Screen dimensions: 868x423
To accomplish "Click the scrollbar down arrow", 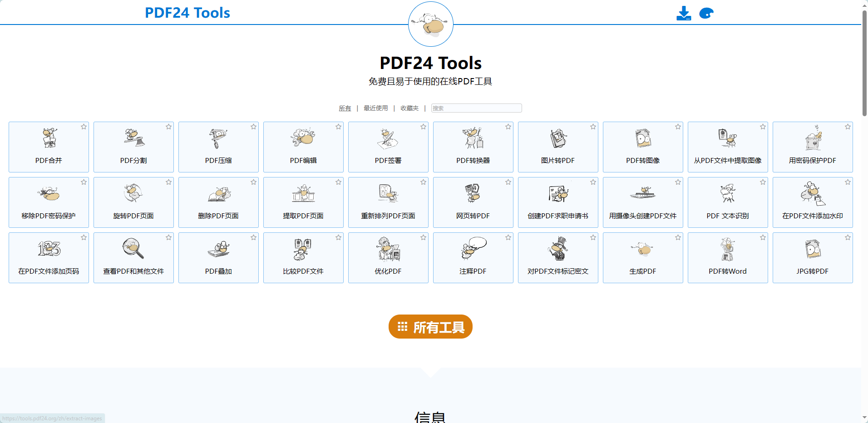I will (865, 418).
